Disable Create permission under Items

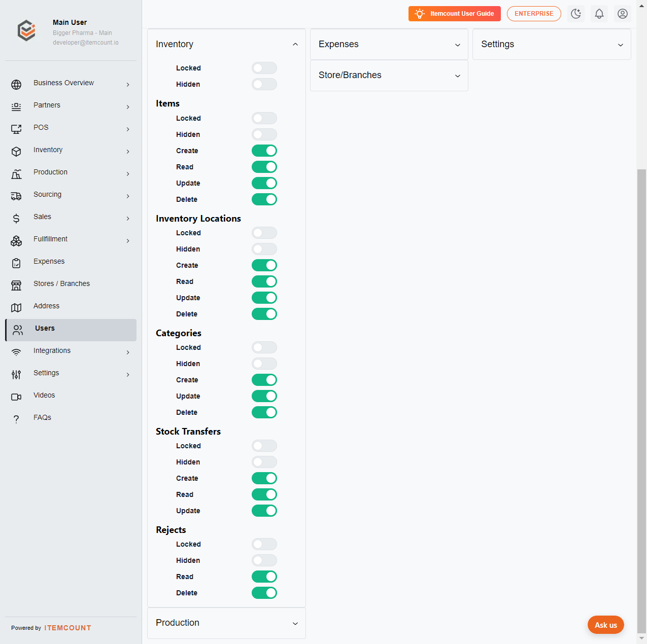[x=264, y=151]
